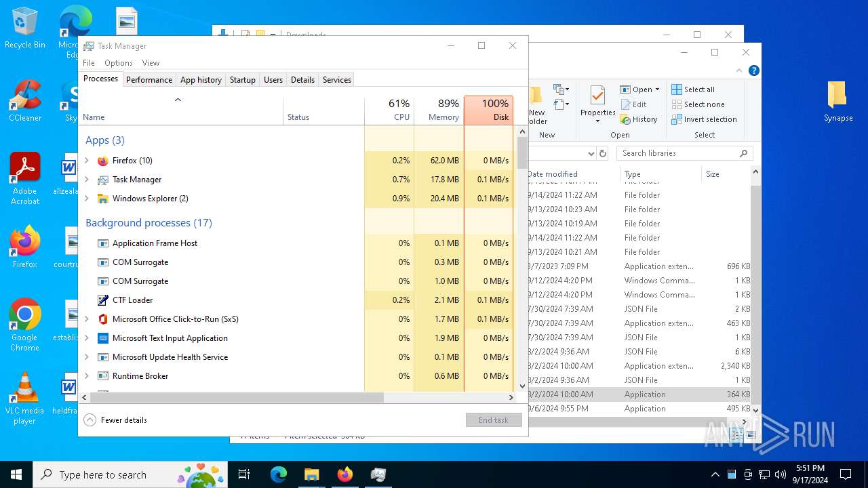Click the Task View taskbar button
868x488 pixels.
(244, 474)
